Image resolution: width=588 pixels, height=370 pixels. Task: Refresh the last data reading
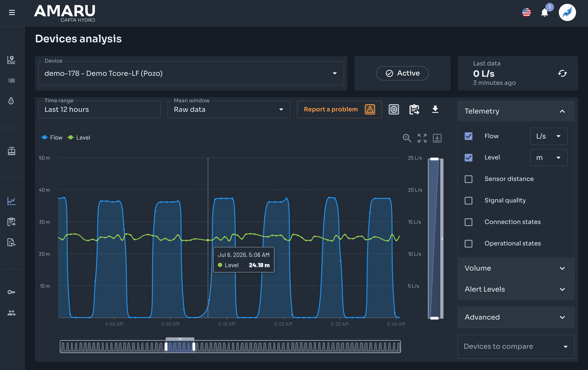pyautogui.click(x=562, y=73)
